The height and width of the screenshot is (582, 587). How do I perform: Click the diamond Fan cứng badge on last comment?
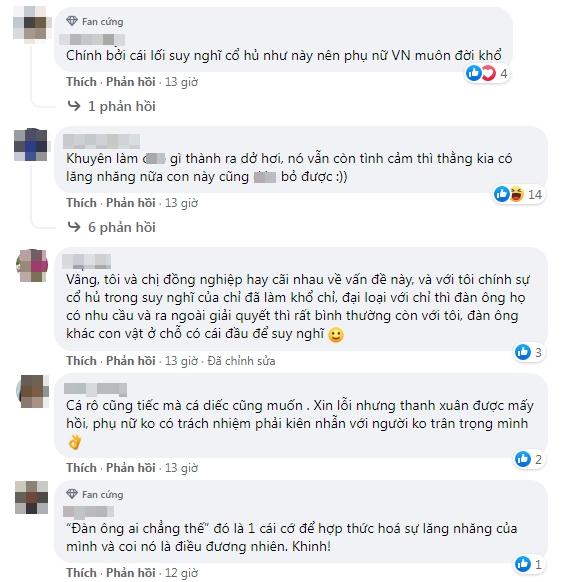95,494
